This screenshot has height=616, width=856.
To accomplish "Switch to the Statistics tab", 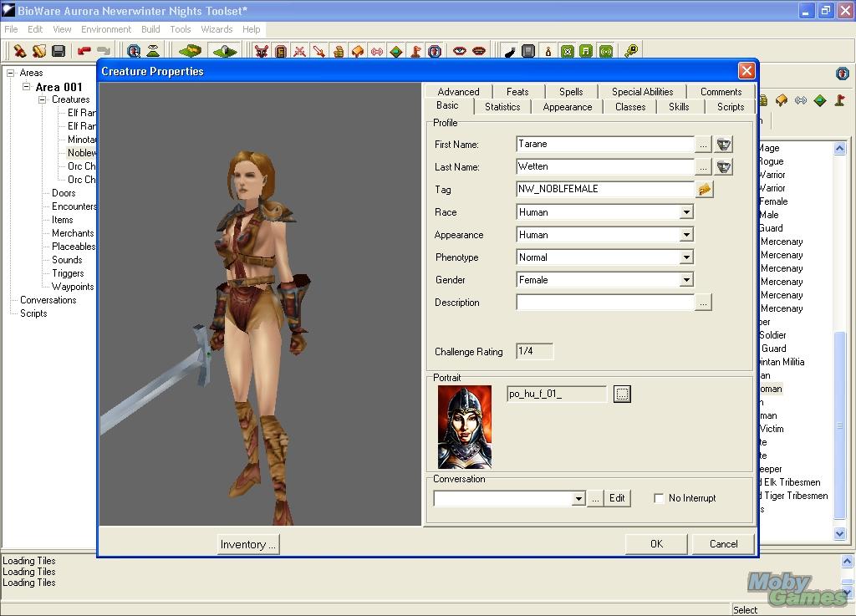I will pyautogui.click(x=502, y=107).
